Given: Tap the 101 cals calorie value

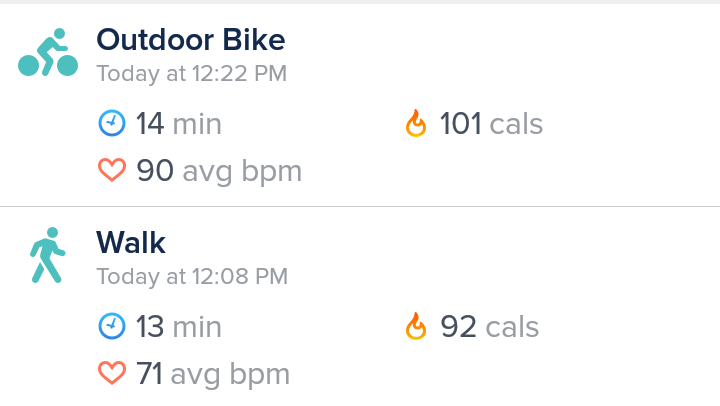Looking at the screenshot, I should coord(491,124).
